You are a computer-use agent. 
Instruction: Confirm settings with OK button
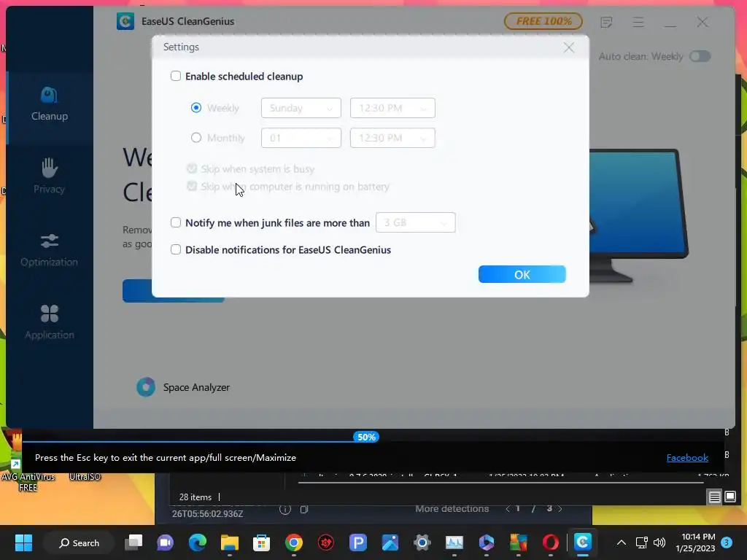522,274
